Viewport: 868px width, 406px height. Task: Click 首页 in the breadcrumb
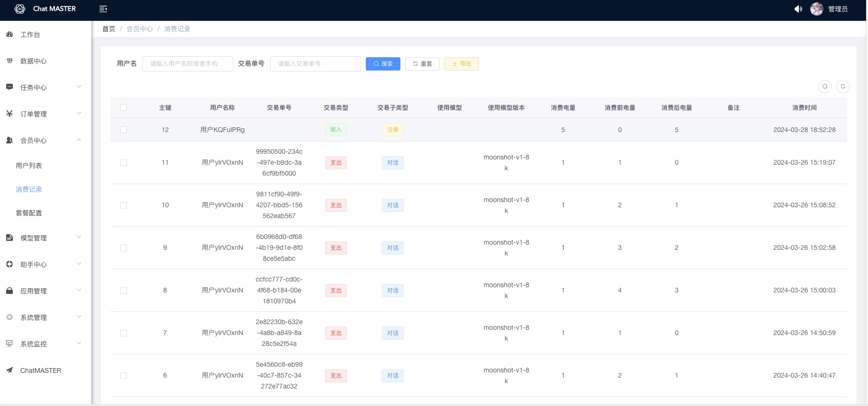[x=109, y=29]
